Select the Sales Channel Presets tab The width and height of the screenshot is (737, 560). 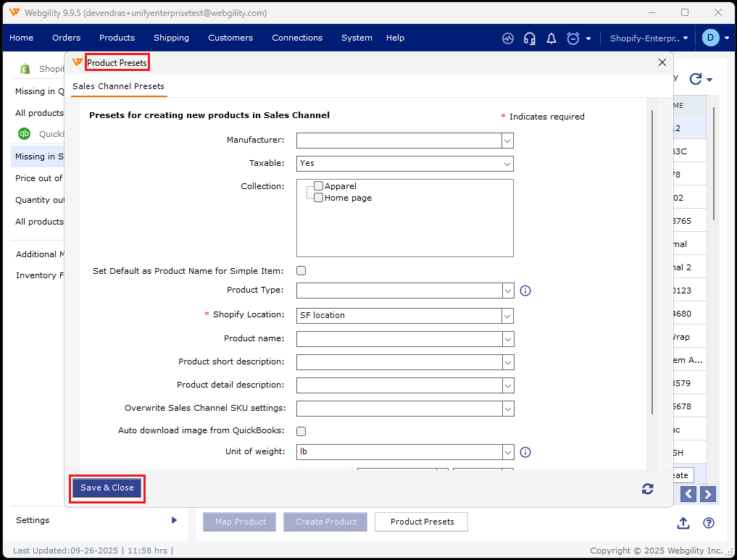click(x=118, y=86)
